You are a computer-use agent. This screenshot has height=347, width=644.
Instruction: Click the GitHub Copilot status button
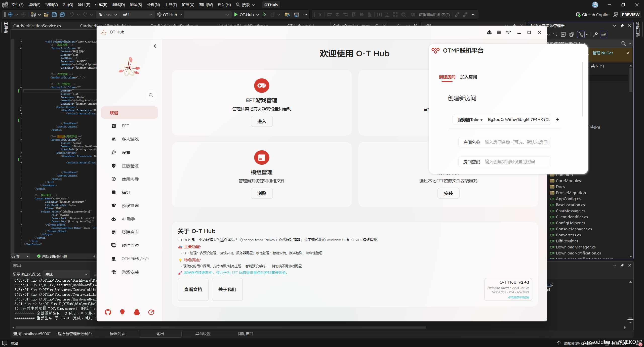click(x=593, y=15)
